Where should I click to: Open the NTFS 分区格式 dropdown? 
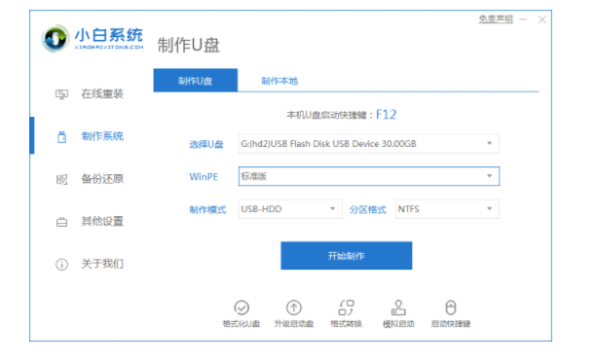pyautogui.click(x=447, y=209)
